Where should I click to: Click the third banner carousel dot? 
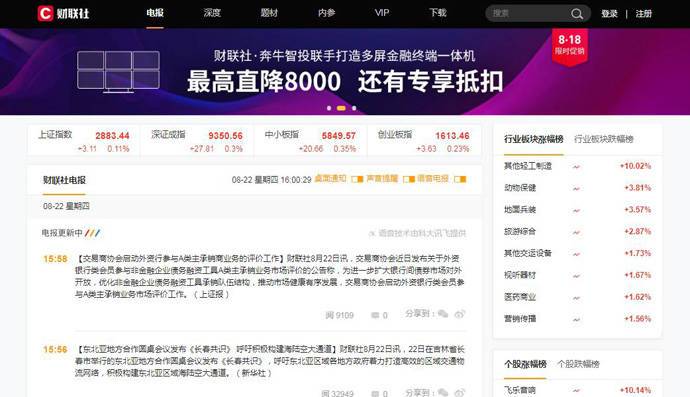tap(354, 108)
